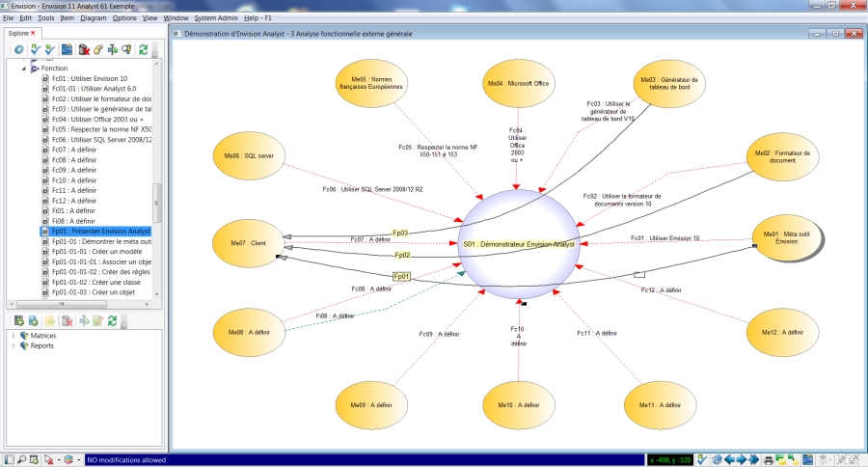Viewport: 868px width, 467px height.
Task: Select Fp01 : Présenter Envision Analyst tree item
Action: pyautogui.click(x=100, y=231)
